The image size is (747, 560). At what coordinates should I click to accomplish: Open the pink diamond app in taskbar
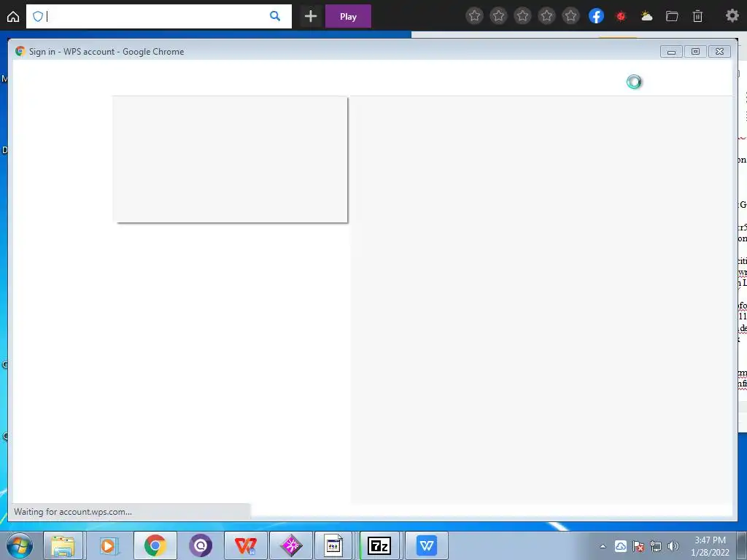[x=291, y=545]
